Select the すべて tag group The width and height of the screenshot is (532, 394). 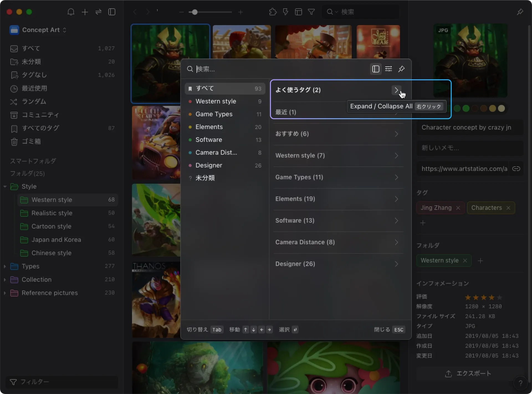(x=225, y=88)
